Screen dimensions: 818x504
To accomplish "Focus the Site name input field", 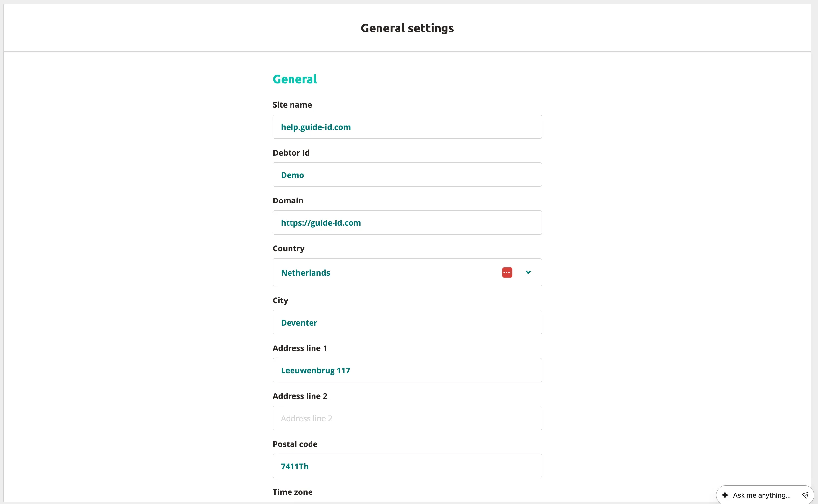I will pyautogui.click(x=407, y=127).
